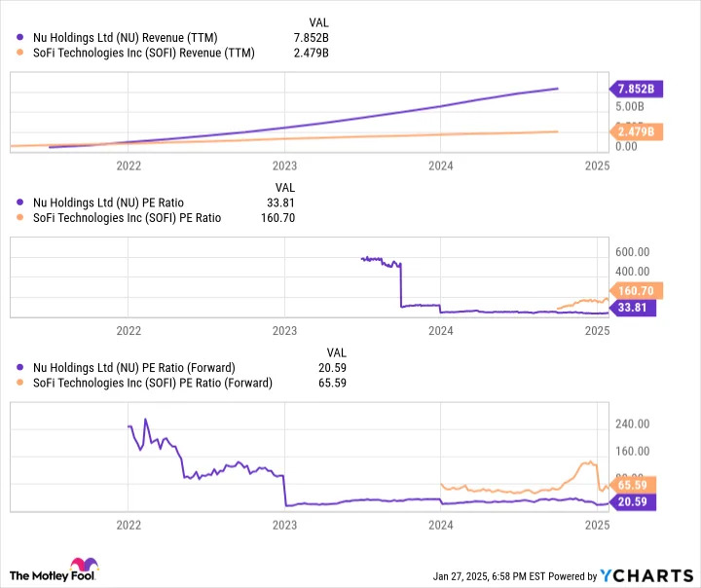Click the orange 160.70 PE value flag
Screen dimensions: 701x588
point(636,291)
